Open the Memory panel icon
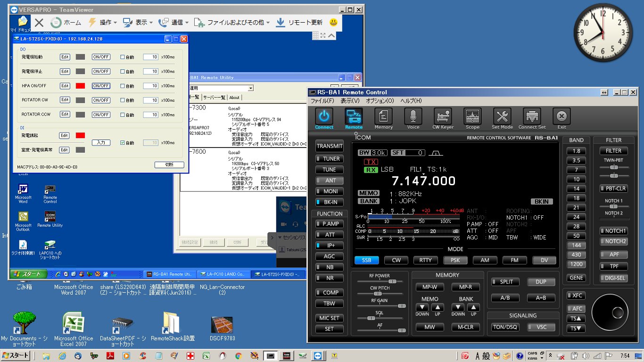This screenshot has width=644, height=362. pos(383,116)
